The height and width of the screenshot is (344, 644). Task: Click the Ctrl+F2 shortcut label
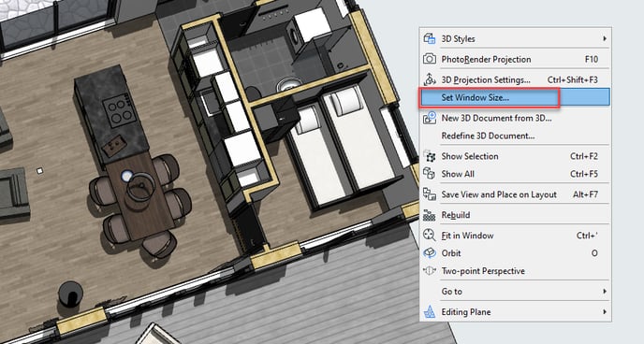(584, 156)
